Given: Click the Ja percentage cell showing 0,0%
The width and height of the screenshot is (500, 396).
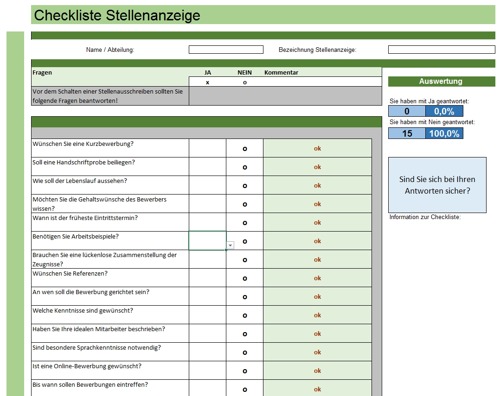Looking at the screenshot, I should 444,111.
